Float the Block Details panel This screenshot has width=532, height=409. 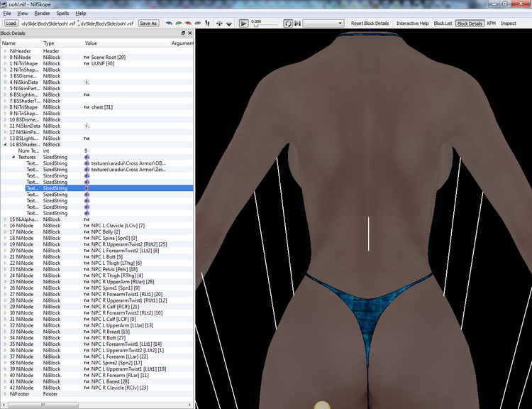(x=183, y=33)
